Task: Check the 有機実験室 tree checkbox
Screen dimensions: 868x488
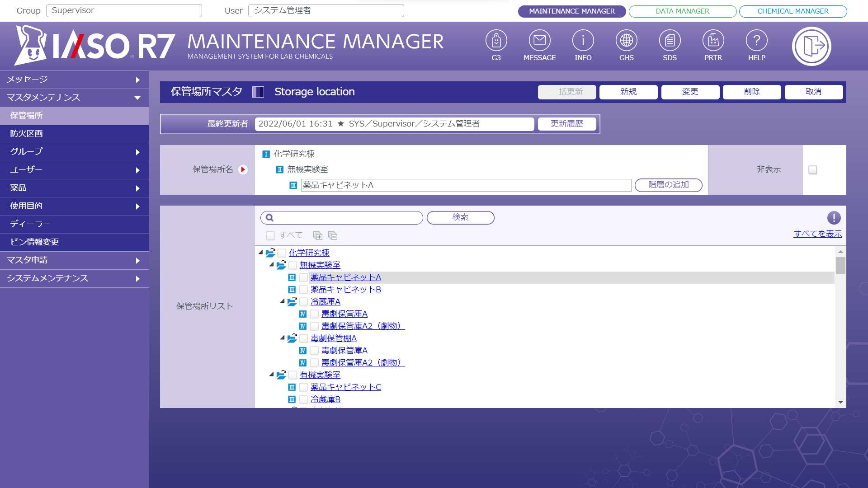Action: pos(292,375)
